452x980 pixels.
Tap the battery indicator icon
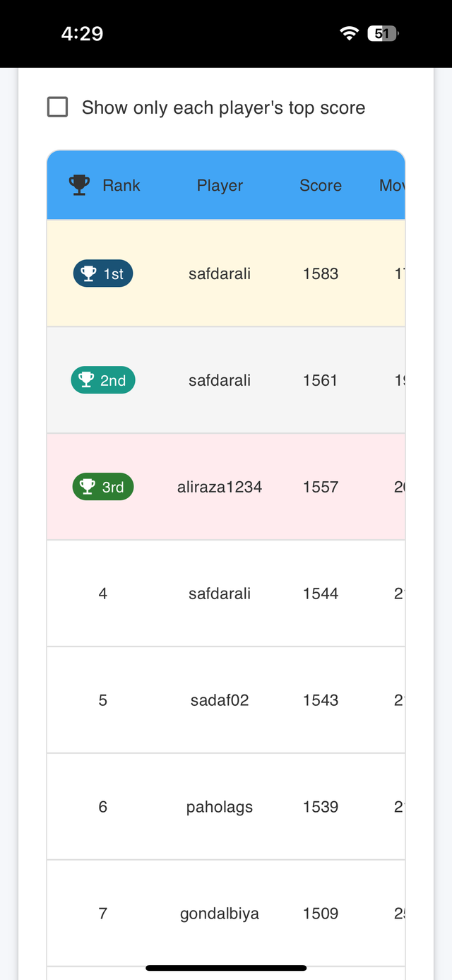tap(383, 34)
